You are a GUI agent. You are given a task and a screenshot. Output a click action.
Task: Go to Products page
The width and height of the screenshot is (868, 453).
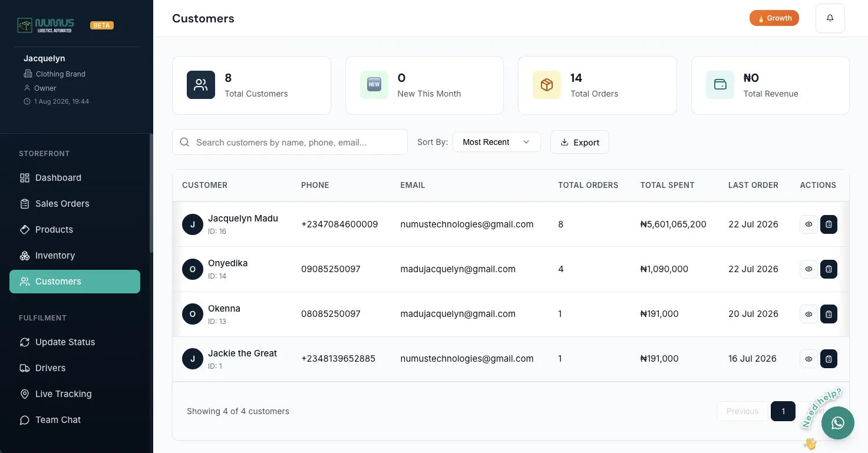click(x=75, y=230)
